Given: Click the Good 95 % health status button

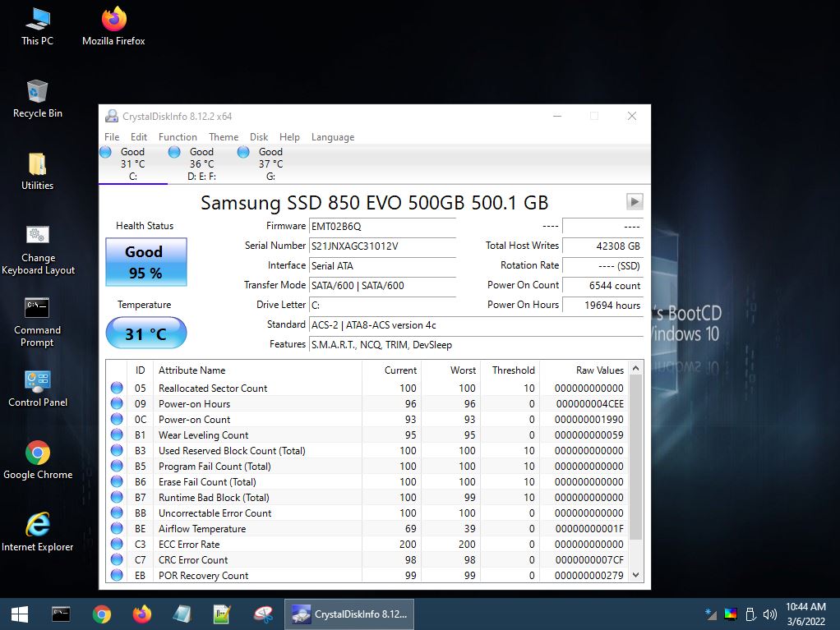Looking at the screenshot, I should click(x=146, y=262).
